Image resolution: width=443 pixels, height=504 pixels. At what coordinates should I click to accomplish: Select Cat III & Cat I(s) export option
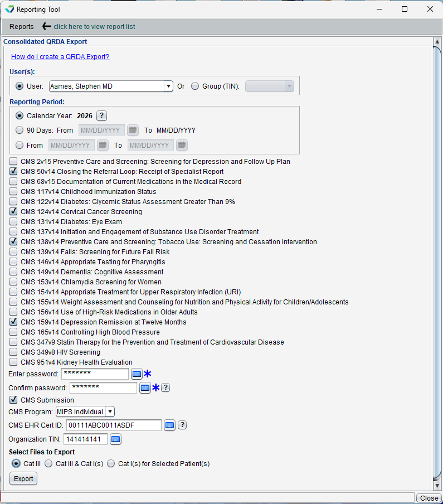click(x=48, y=463)
